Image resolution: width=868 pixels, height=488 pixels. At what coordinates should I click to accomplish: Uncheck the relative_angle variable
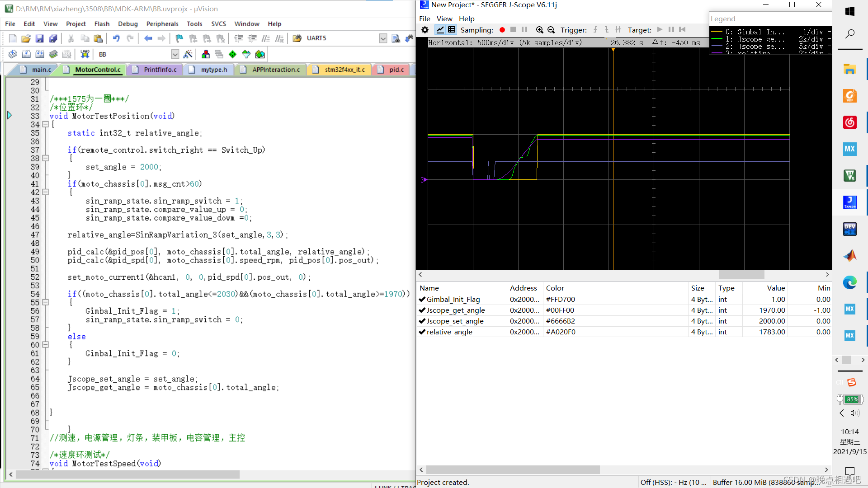[x=422, y=332]
